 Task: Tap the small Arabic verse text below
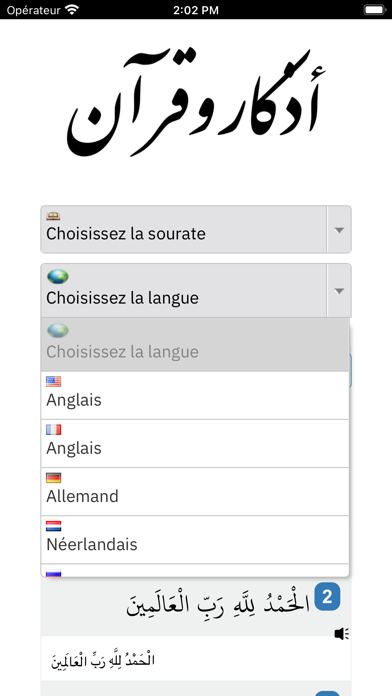click(103, 660)
